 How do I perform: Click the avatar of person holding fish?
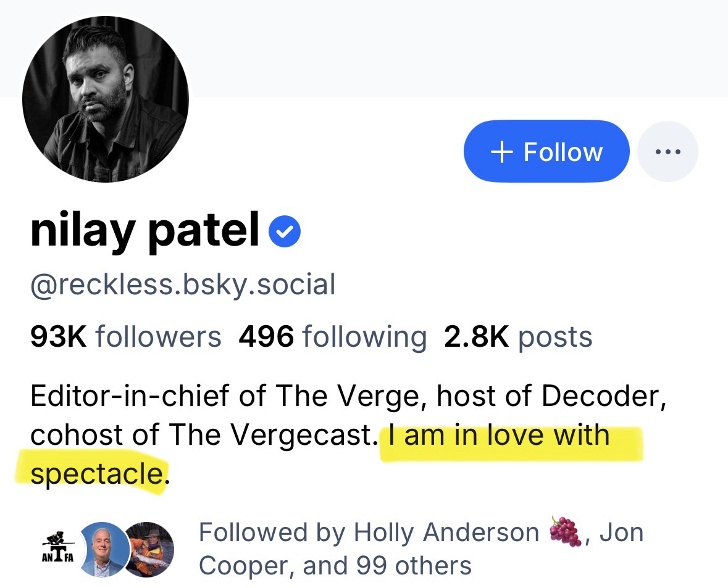(149, 549)
